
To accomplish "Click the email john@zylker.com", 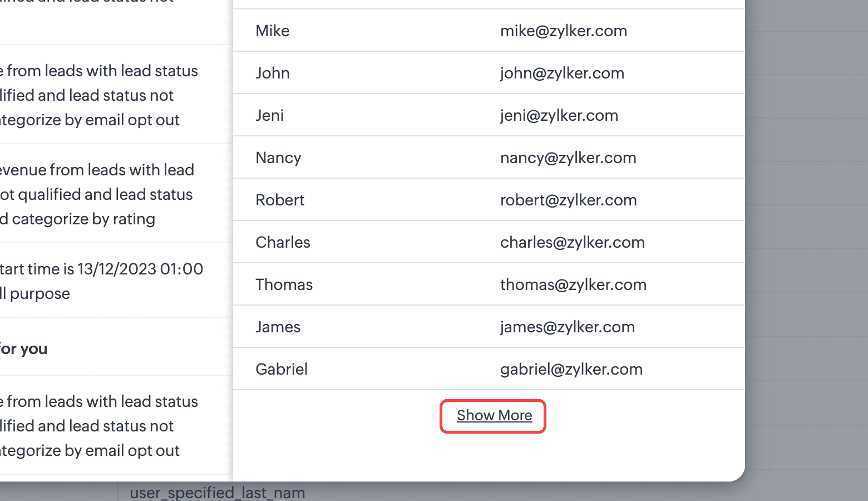I will (562, 73).
